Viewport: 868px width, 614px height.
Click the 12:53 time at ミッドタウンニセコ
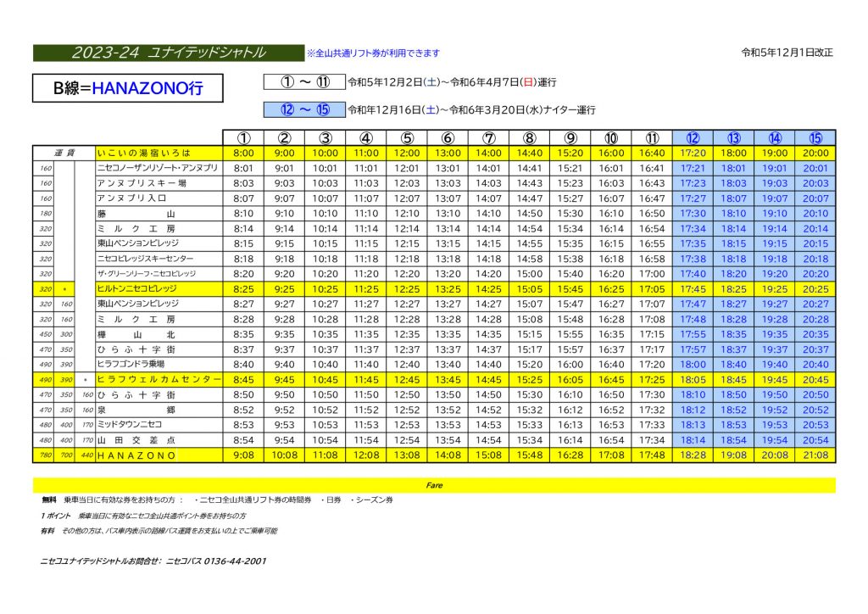407,425
